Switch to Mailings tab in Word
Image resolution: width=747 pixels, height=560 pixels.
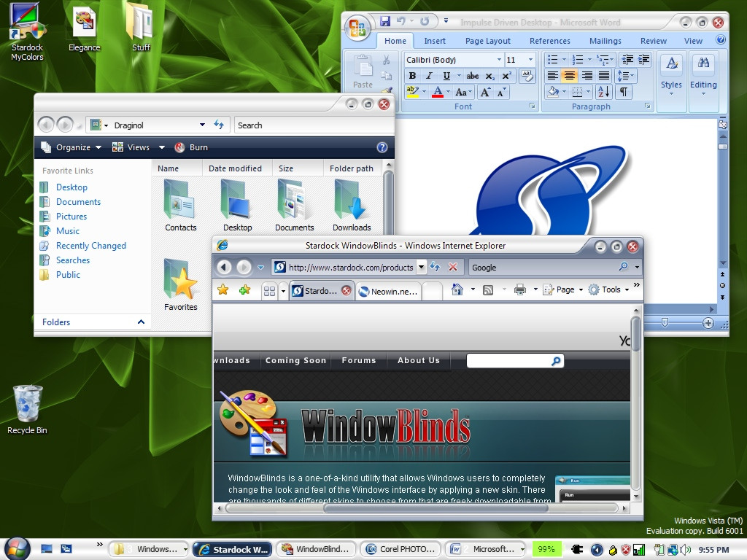point(605,41)
